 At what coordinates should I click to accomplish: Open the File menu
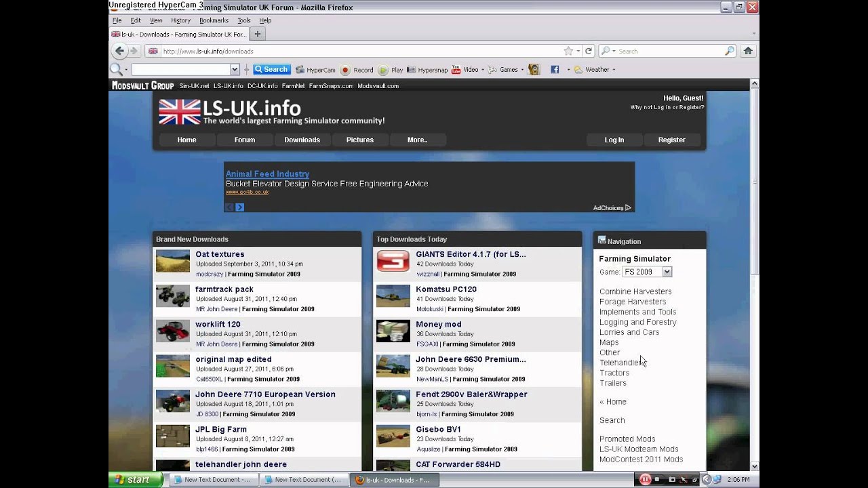pyautogui.click(x=117, y=20)
